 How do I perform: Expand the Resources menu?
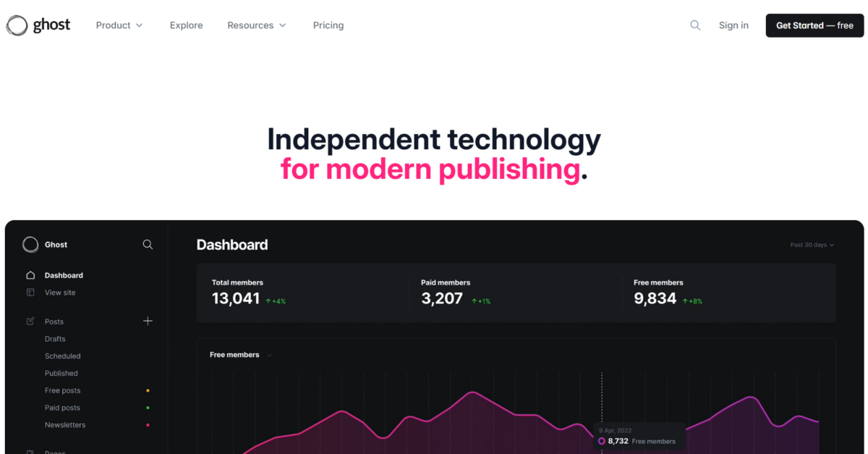[256, 25]
